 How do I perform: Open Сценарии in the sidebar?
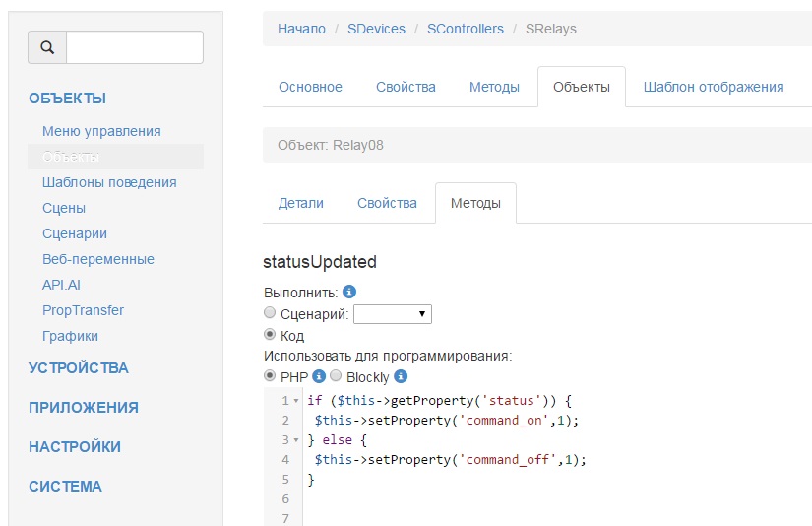pyautogui.click(x=75, y=233)
